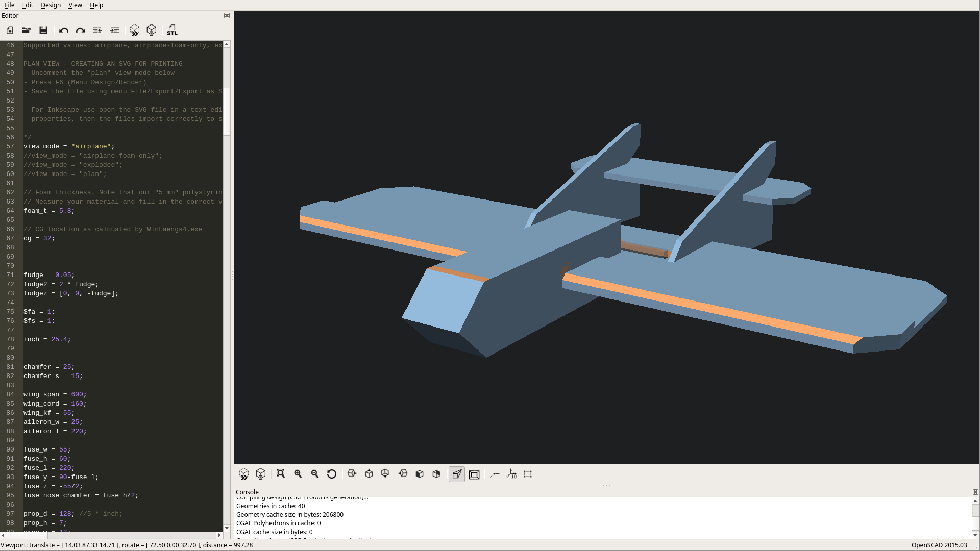Click the commented view_mode = "plan" line
The height and width of the screenshot is (551, 980).
(x=65, y=174)
